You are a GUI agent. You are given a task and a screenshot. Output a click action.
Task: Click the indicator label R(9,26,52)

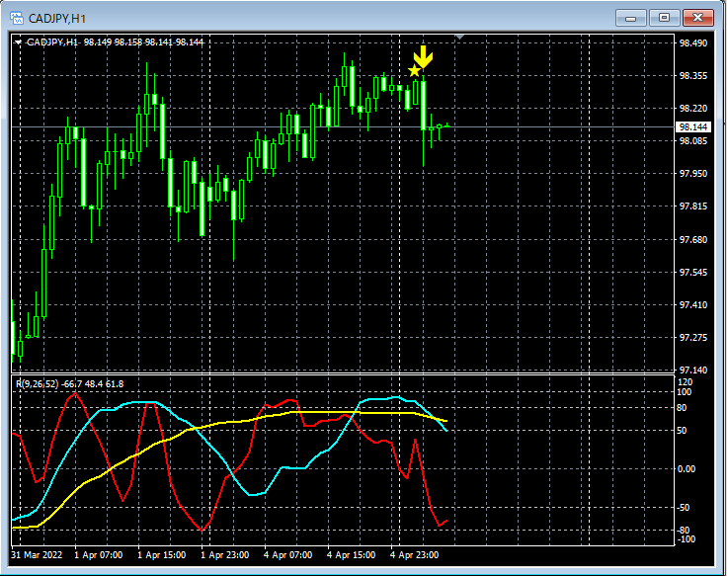(38, 383)
